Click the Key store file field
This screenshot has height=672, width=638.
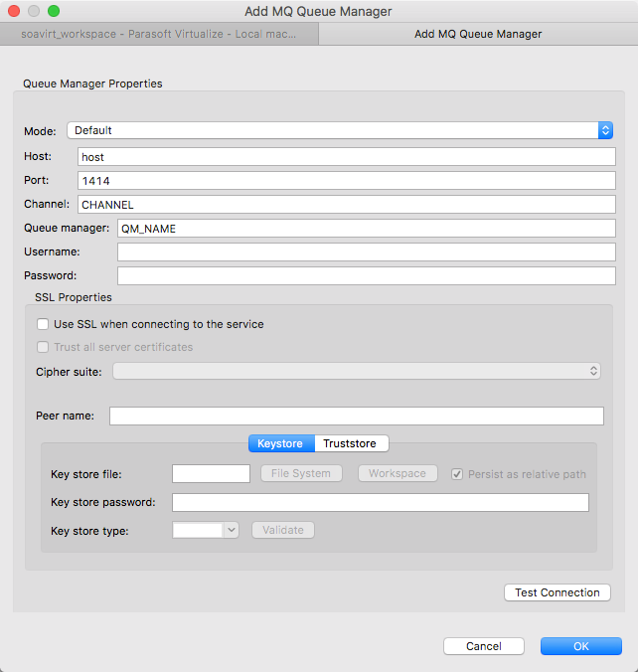pyautogui.click(x=211, y=473)
